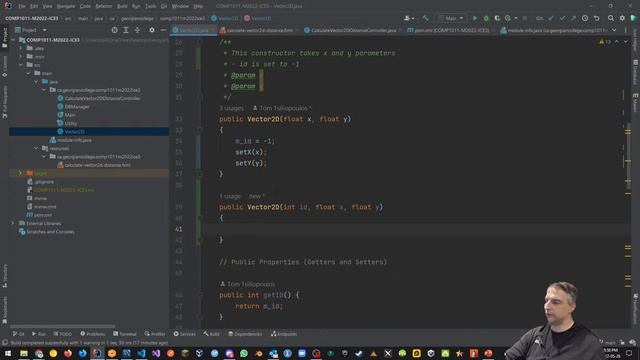Open the Services tool window
Screen dimensions: 640x360
184,334
